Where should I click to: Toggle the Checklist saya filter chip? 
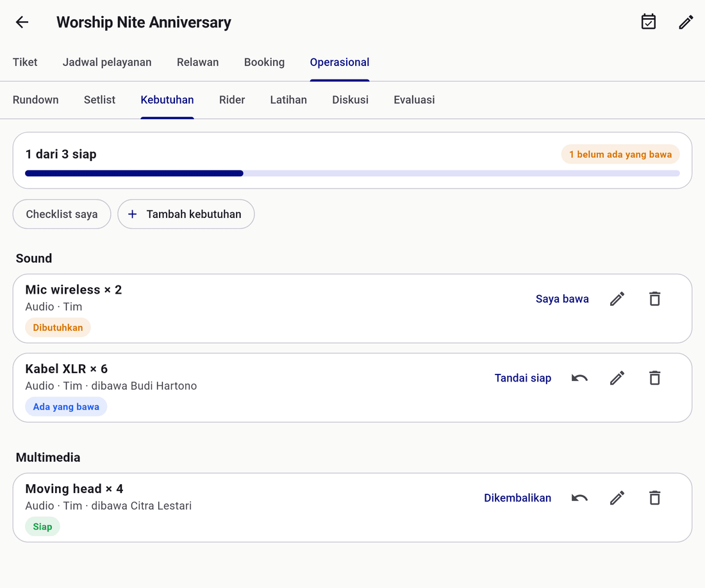pos(62,214)
